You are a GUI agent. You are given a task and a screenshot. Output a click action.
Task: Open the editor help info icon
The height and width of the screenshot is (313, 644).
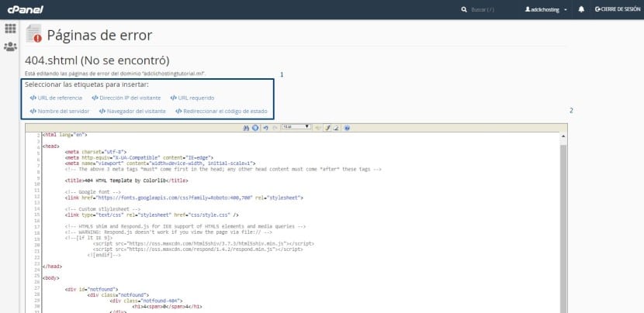(x=347, y=128)
